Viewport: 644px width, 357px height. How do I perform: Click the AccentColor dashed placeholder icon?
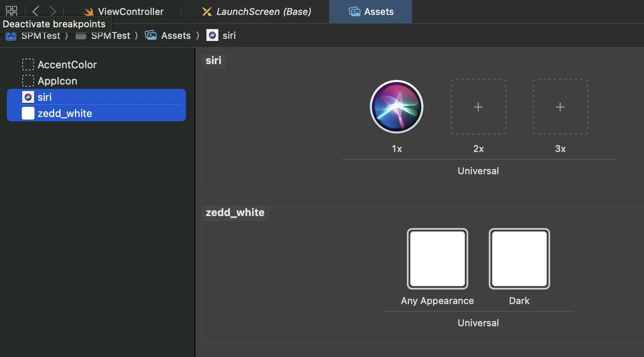point(28,64)
